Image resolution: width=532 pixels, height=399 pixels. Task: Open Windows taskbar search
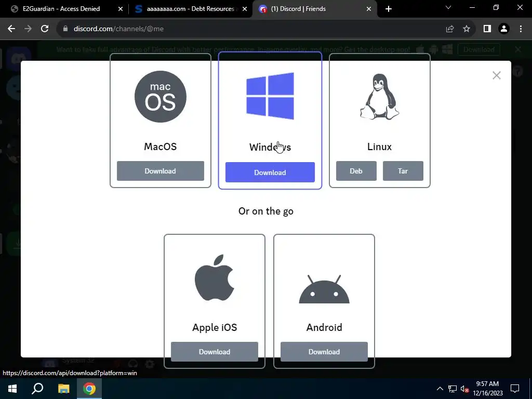pyautogui.click(x=37, y=389)
